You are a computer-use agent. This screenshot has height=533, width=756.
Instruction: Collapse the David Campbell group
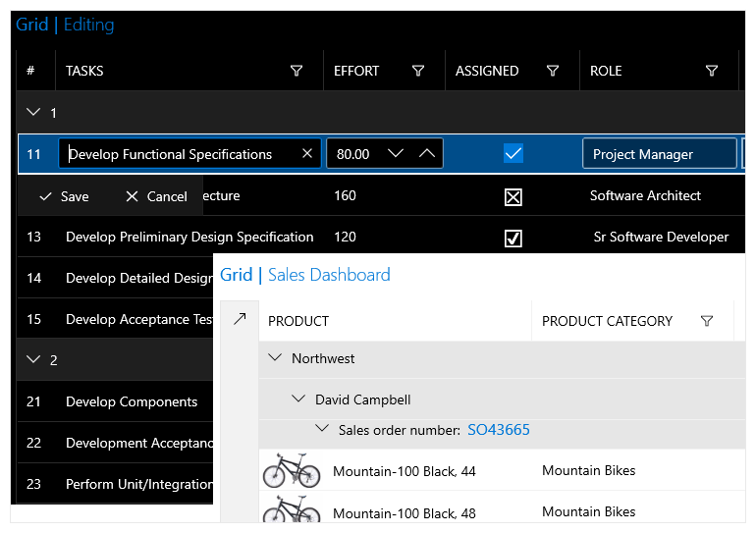pos(298,400)
